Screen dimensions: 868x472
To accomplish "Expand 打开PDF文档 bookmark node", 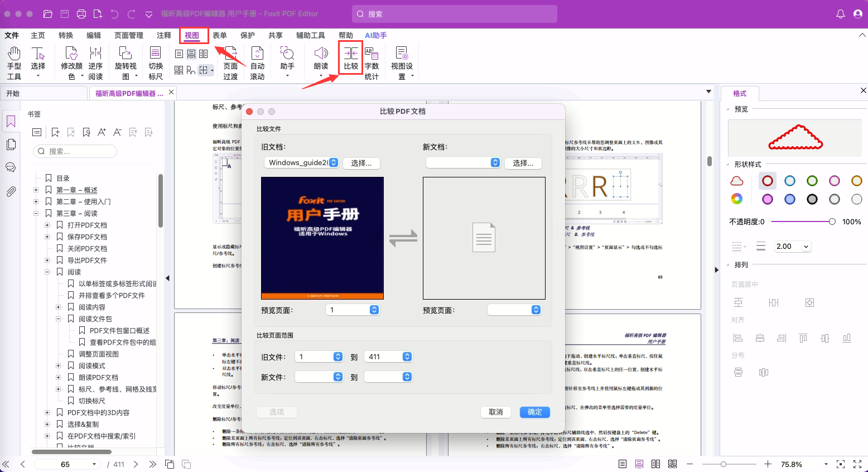I will [47, 225].
